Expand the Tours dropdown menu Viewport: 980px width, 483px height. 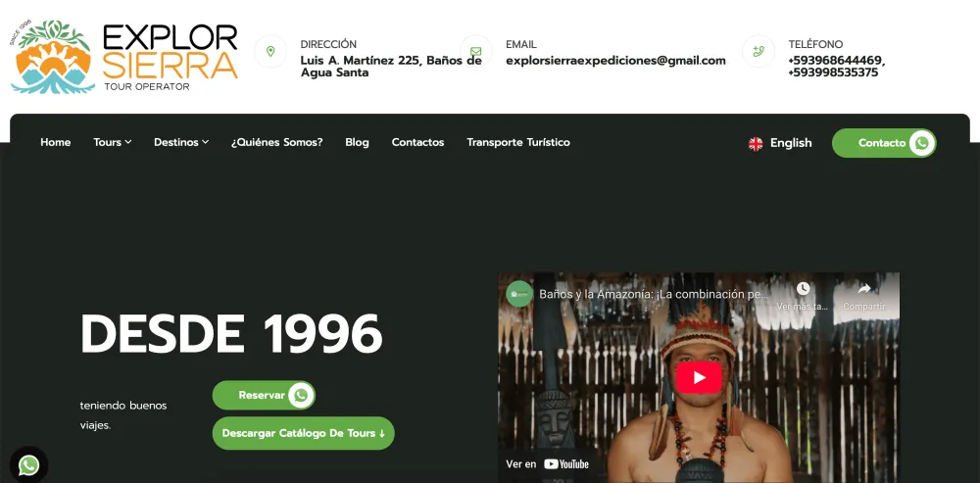pyautogui.click(x=113, y=142)
